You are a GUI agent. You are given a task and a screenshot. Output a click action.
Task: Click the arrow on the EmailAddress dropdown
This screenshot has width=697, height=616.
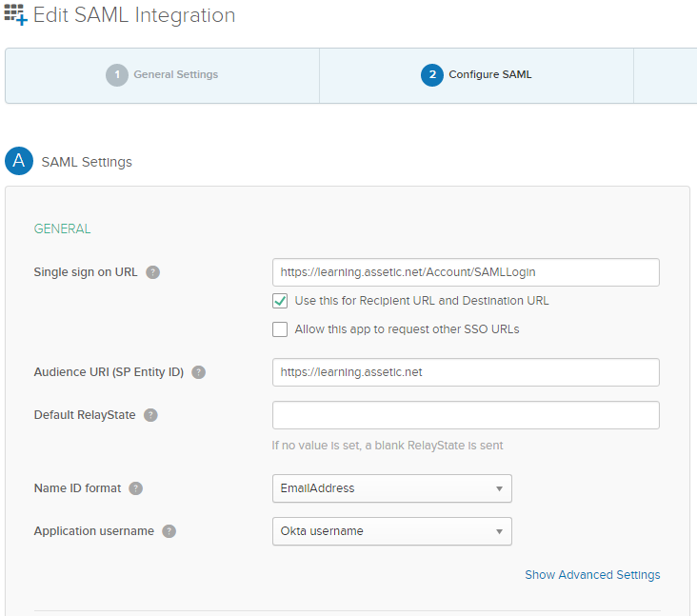tap(499, 488)
